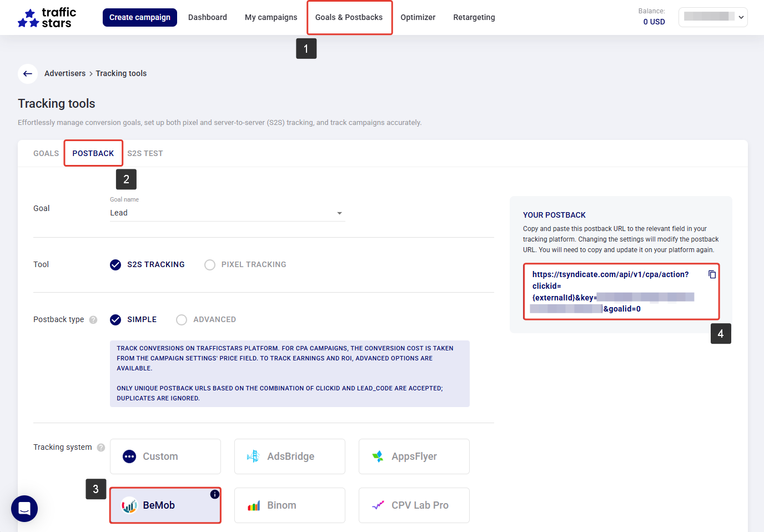
Task: Select the Simple postback type
Action: point(115,320)
